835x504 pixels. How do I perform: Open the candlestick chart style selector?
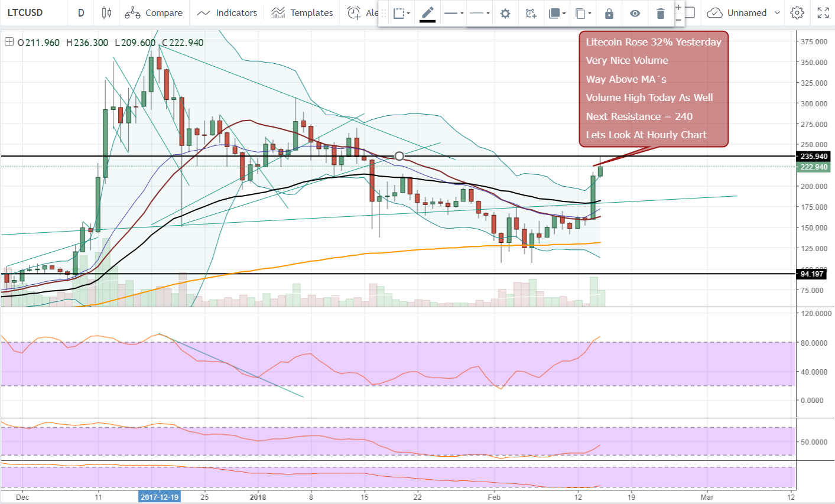[106, 12]
